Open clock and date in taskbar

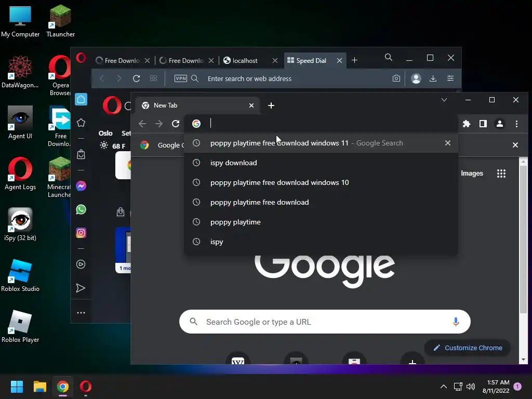tap(496, 387)
